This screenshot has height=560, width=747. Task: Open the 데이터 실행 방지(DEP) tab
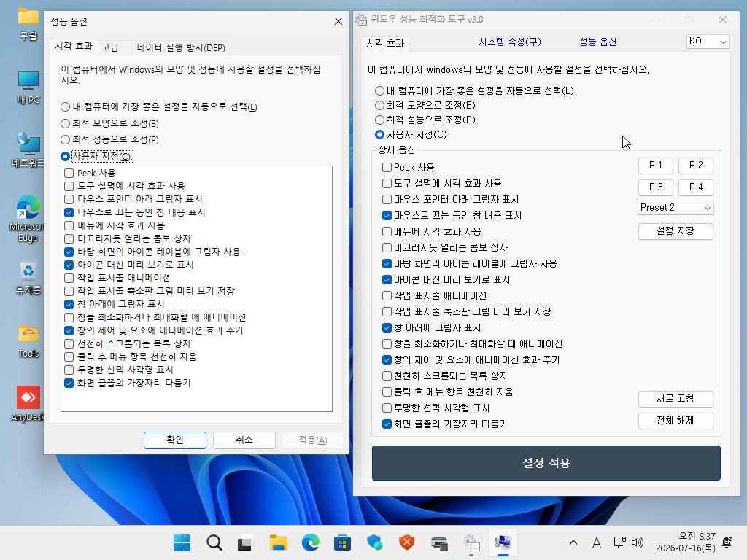181,47
